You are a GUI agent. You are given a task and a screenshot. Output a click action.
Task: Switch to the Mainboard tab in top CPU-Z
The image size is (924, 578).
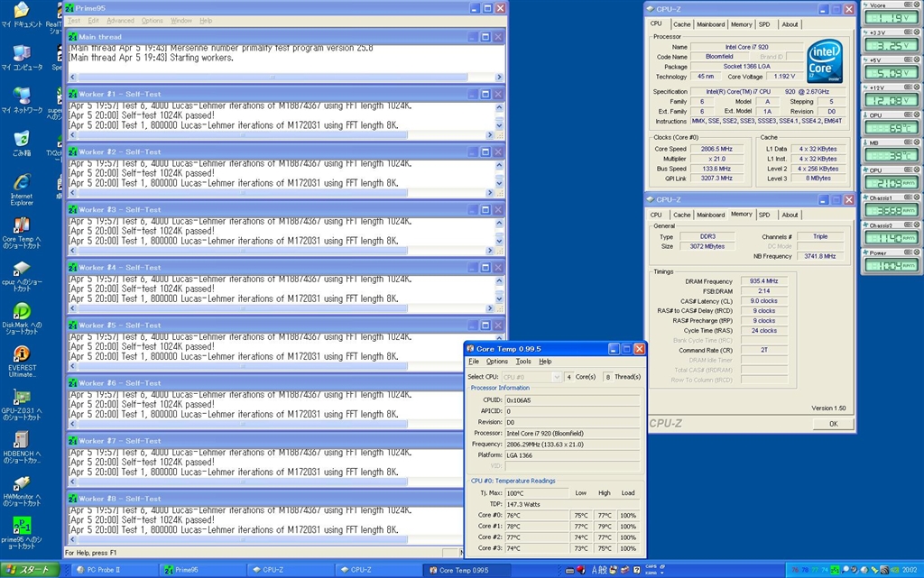click(710, 24)
